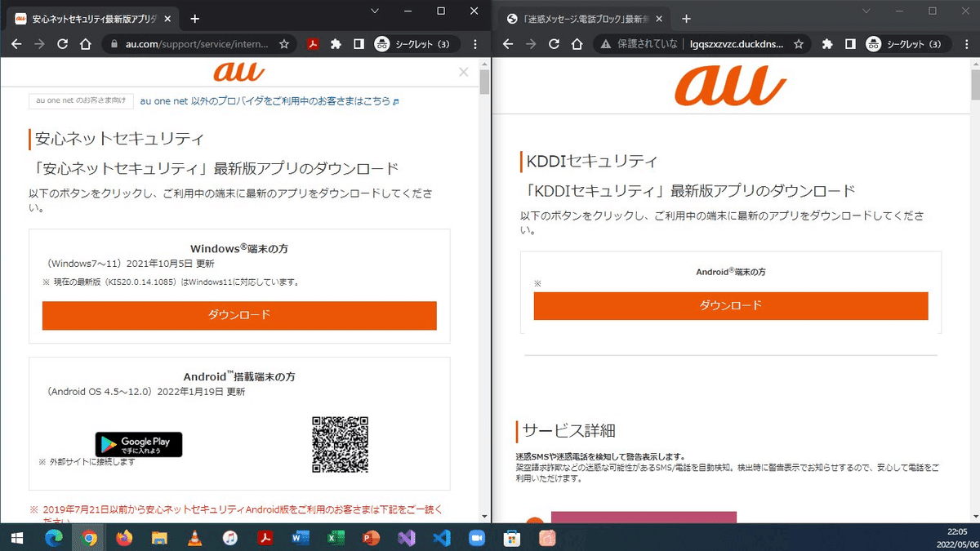The height and width of the screenshot is (551, 980).
Task: Open home page in right Chrome window
Action: (x=577, y=44)
